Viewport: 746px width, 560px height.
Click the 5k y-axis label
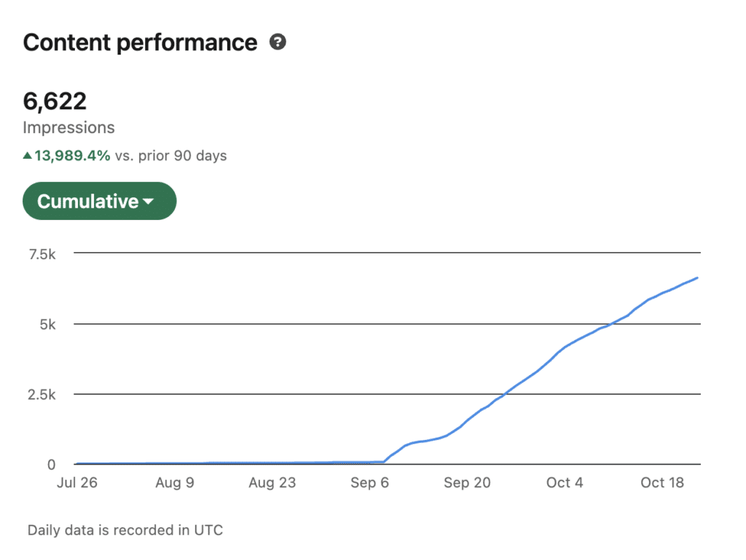(47, 324)
